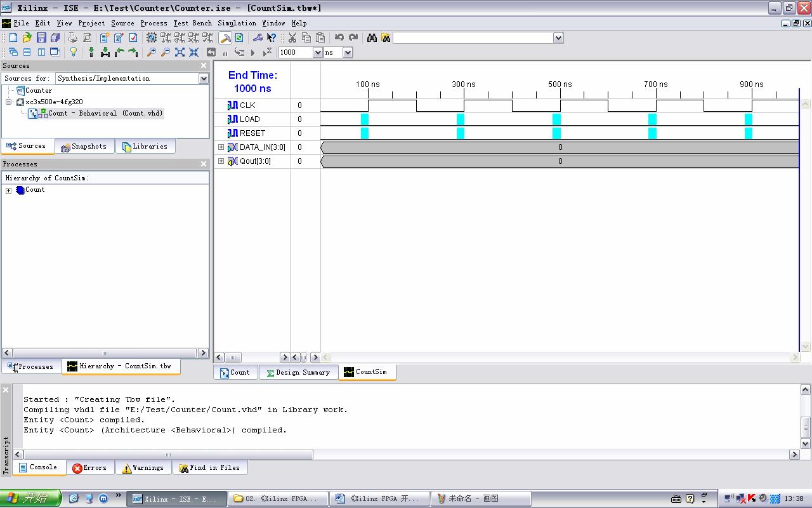Click the light bulb tips icon
The width and height of the screenshot is (812, 508).
[x=73, y=52]
